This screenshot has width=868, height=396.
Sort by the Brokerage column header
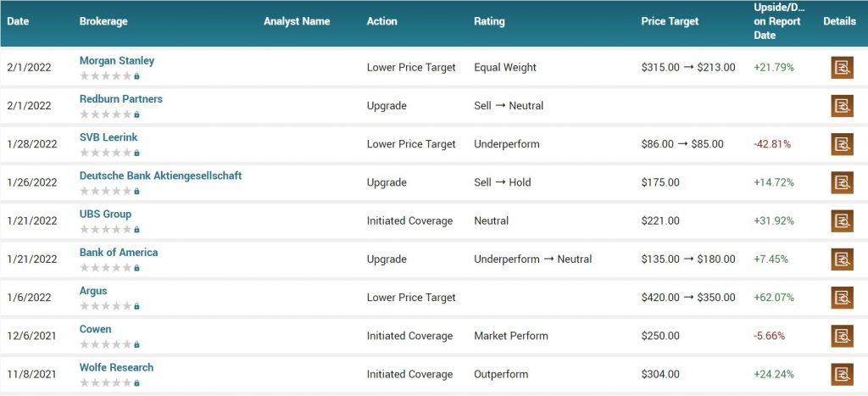103,21
